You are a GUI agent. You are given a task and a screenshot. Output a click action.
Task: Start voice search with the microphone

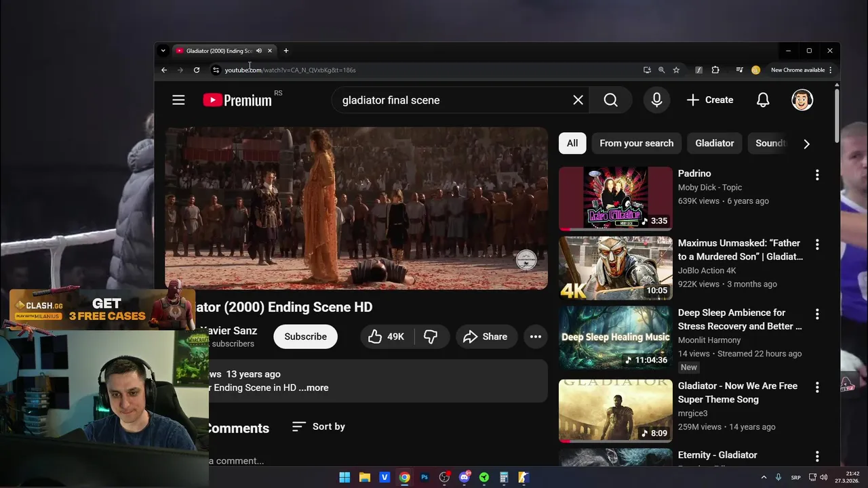point(656,100)
